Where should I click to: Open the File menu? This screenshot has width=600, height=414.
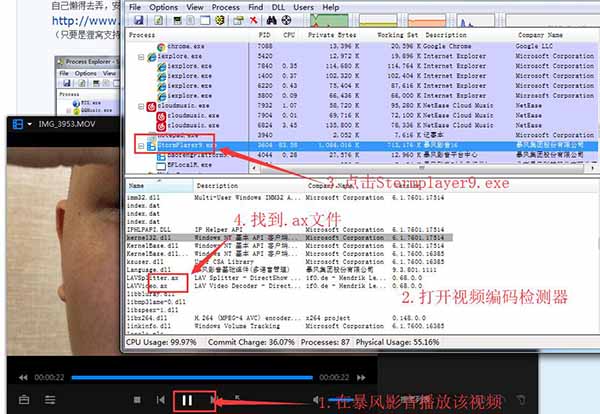pos(135,7)
